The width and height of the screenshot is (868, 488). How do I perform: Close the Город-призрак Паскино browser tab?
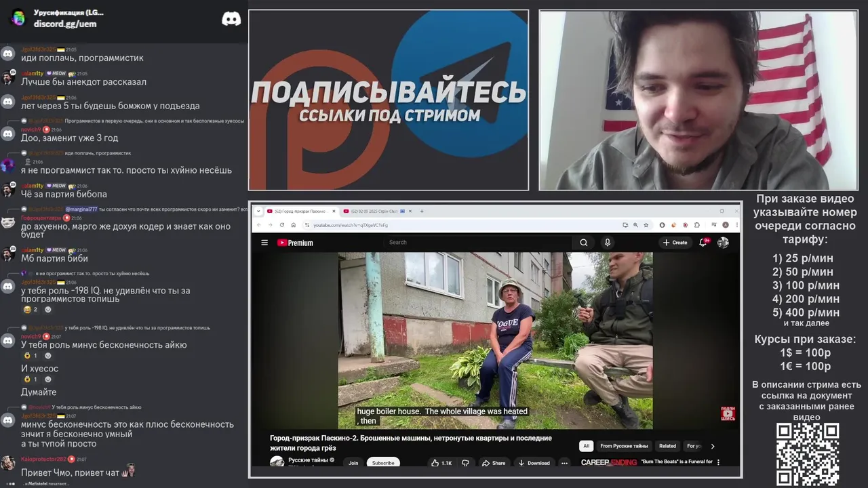point(334,211)
